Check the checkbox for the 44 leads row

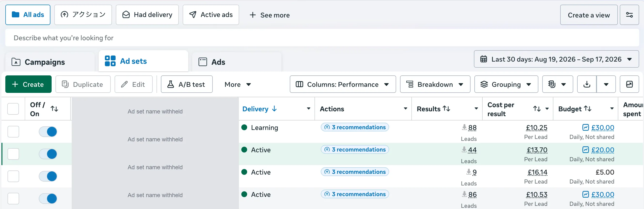click(x=13, y=154)
